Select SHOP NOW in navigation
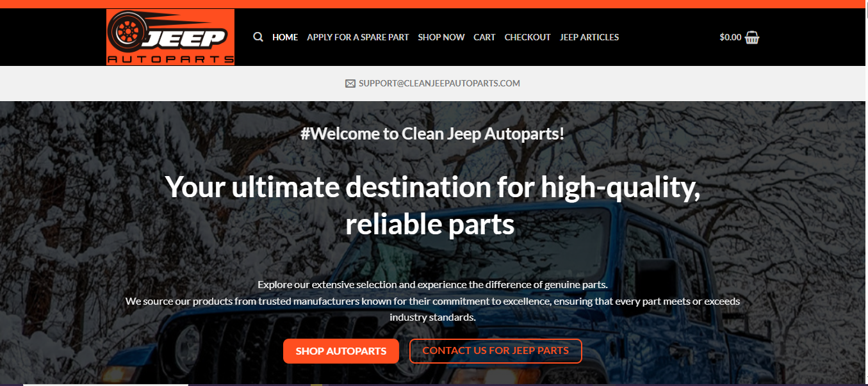868x386 pixels. coord(441,37)
